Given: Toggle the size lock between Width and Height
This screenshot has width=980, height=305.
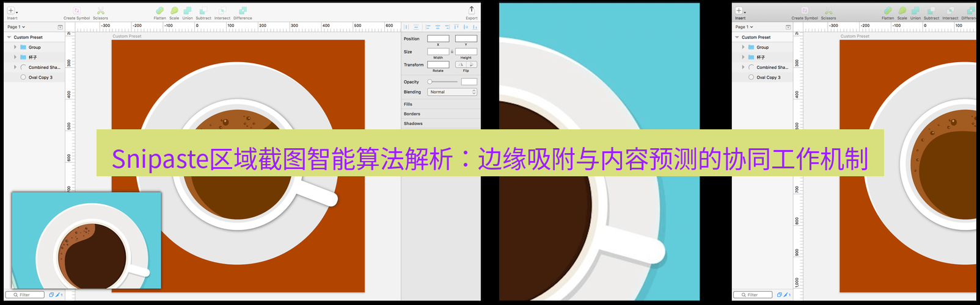Looking at the screenshot, I should [x=452, y=52].
